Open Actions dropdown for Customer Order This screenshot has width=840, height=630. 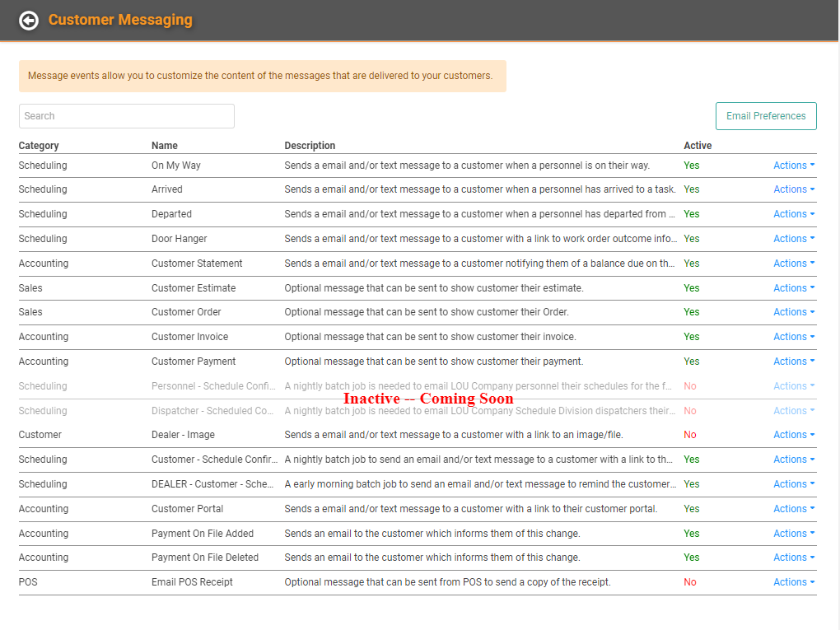794,312
